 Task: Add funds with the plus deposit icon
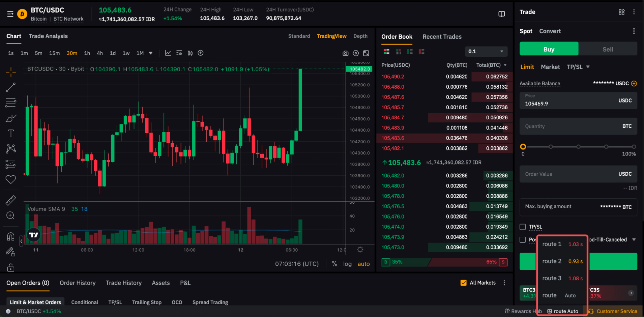pyautogui.click(x=634, y=84)
